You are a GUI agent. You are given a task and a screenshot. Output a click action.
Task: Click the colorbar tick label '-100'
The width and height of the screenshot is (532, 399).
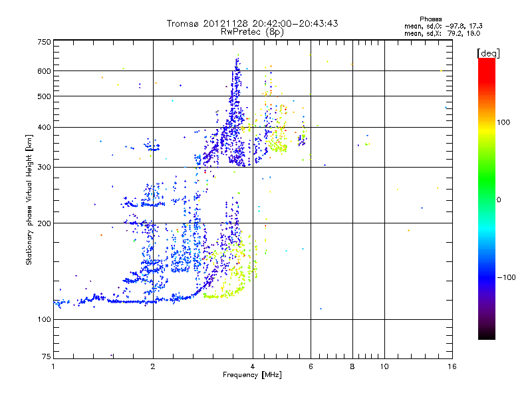[506, 277]
